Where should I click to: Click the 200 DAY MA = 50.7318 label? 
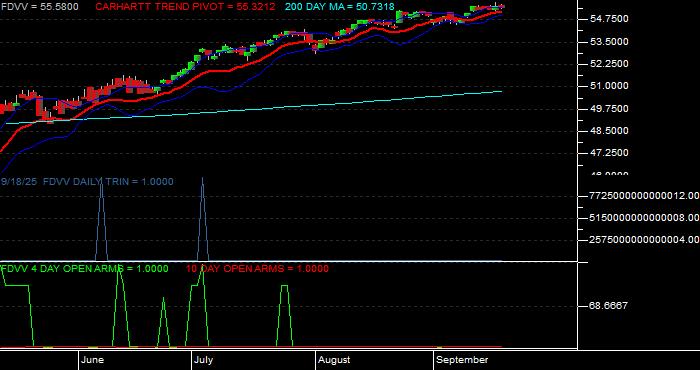pos(340,7)
